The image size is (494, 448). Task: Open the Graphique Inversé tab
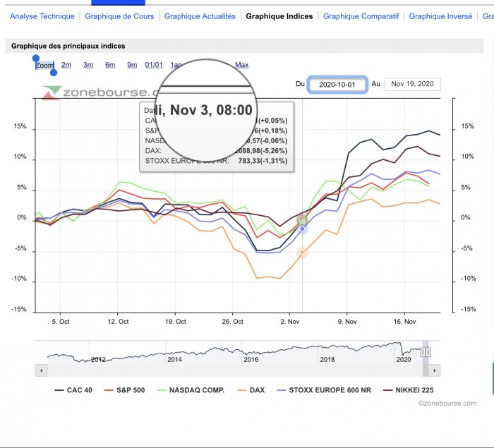click(x=440, y=16)
